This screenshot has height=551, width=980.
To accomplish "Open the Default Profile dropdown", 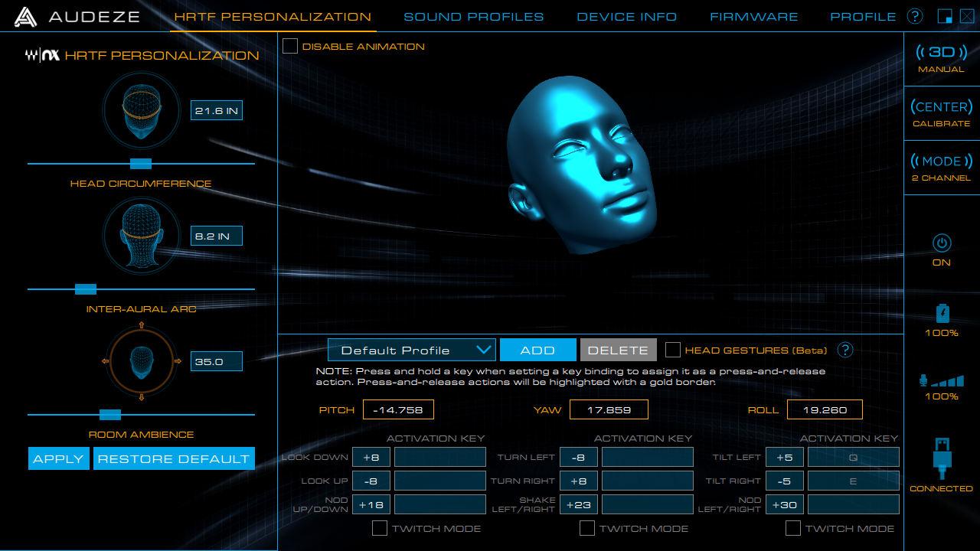I will point(412,350).
